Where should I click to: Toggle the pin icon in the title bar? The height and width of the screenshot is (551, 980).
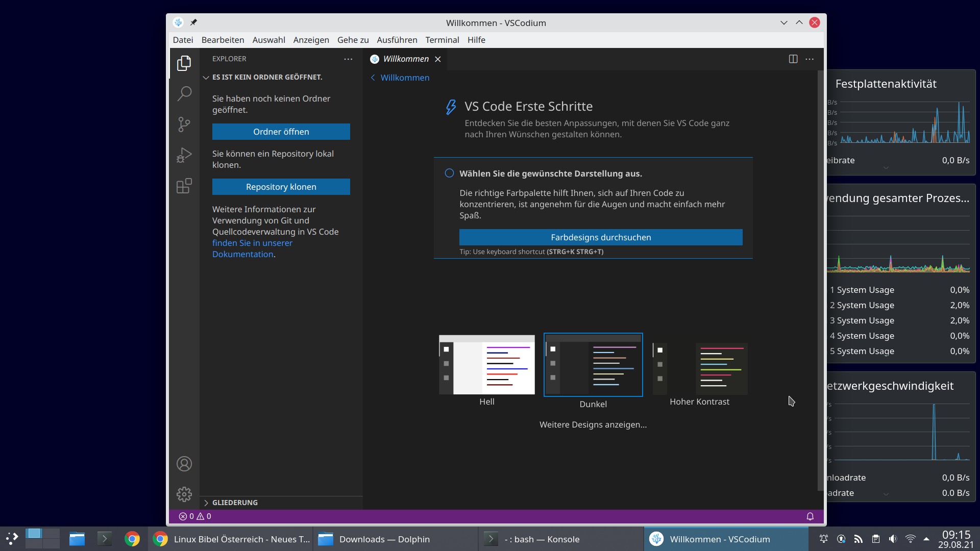point(194,22)
